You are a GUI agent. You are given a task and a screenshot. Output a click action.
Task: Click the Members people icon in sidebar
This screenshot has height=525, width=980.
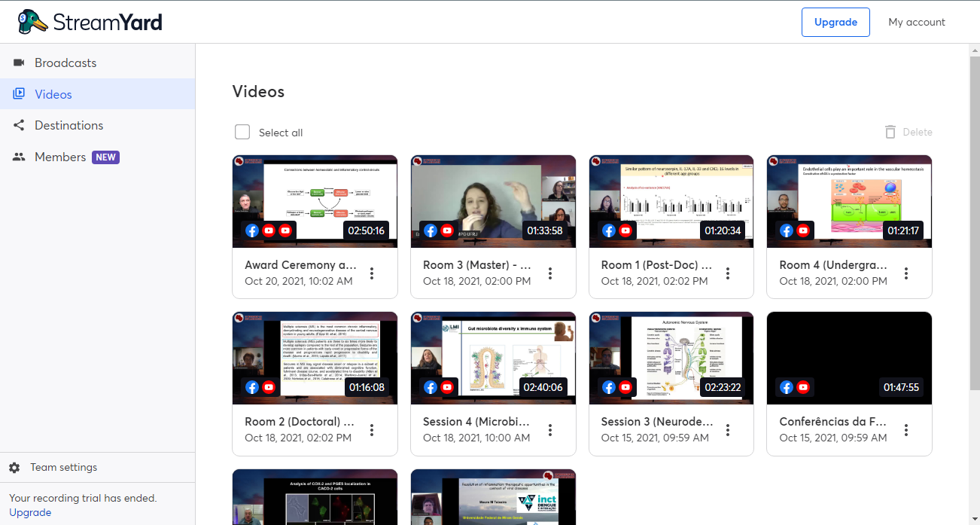[x=19, y=157]
